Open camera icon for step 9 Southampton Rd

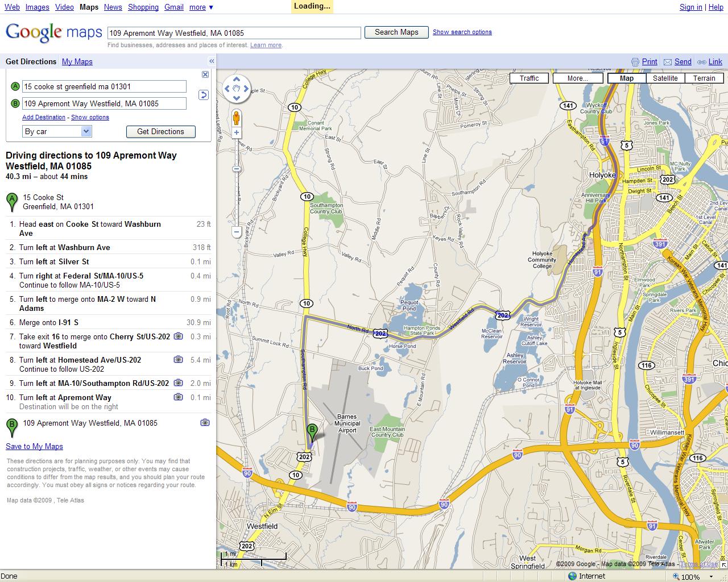178,383
